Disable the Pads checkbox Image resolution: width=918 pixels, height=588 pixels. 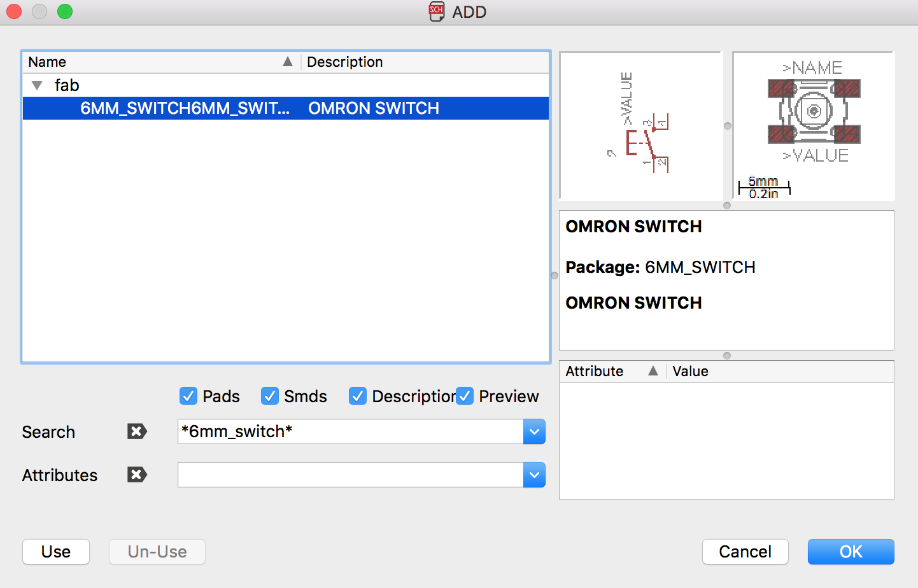(188, 396)
